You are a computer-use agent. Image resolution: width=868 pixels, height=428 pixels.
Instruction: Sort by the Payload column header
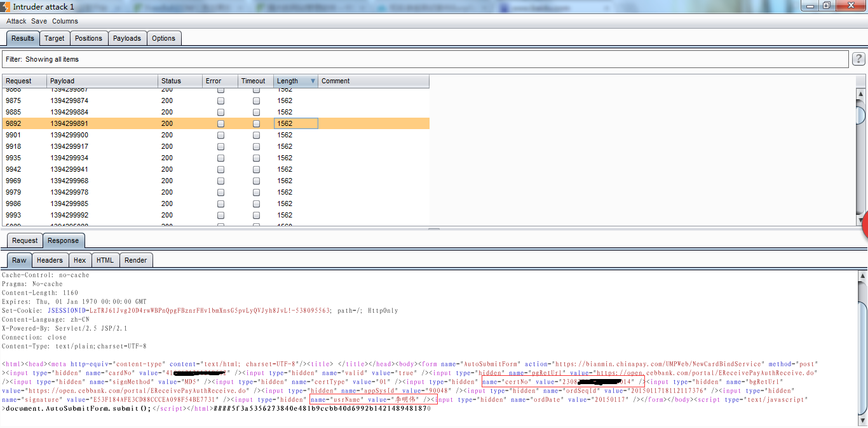102,81
